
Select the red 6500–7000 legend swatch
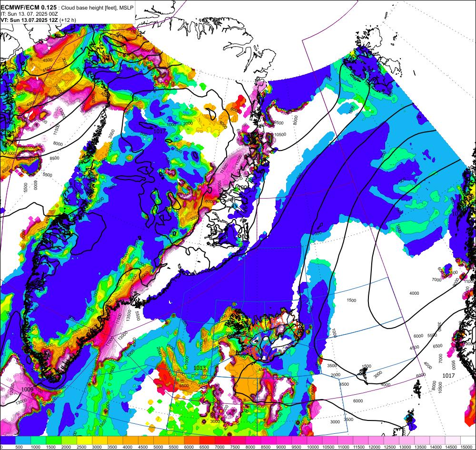click(x=208, y=440)
